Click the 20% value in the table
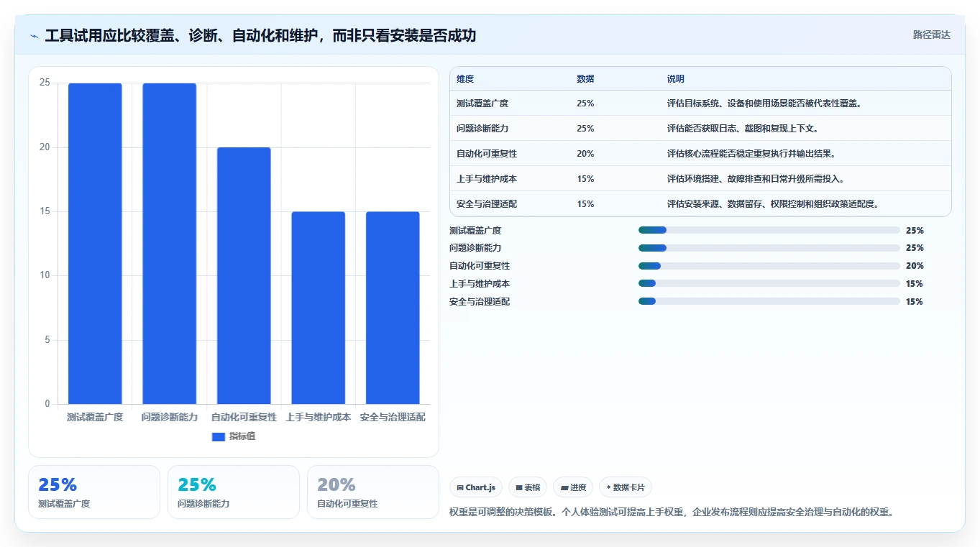Screen dimensions: 980x547 coord(585,154)
